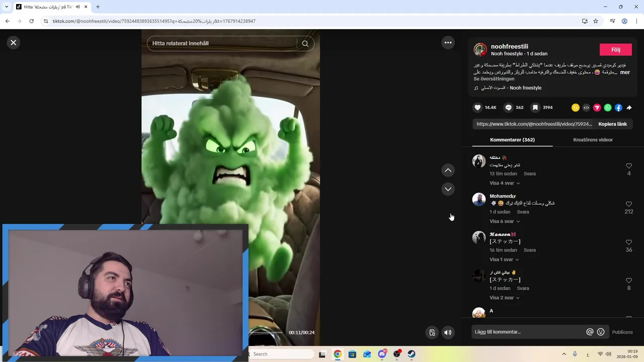Open more share options arrow
This screenshot has height=362, width=644.
[x=629, y=108]
